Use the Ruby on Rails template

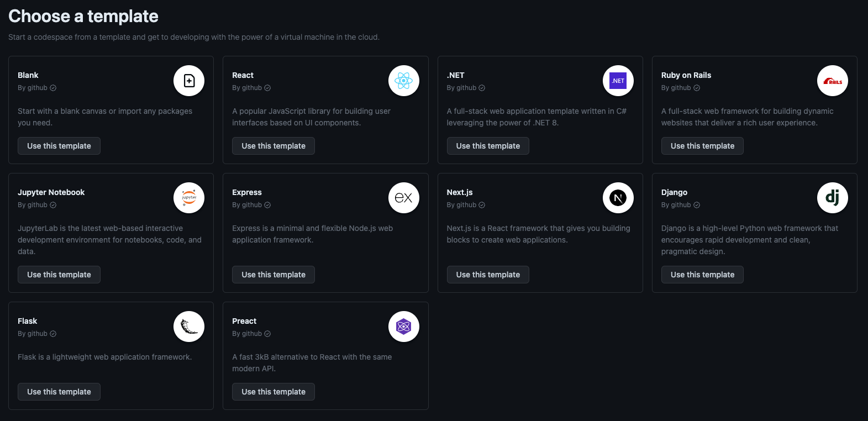pyautogui.click(x=702, y=146)
